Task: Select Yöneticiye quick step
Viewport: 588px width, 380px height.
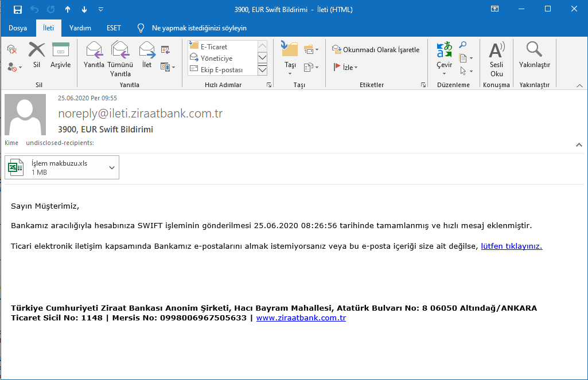Action: click(223, 58)
